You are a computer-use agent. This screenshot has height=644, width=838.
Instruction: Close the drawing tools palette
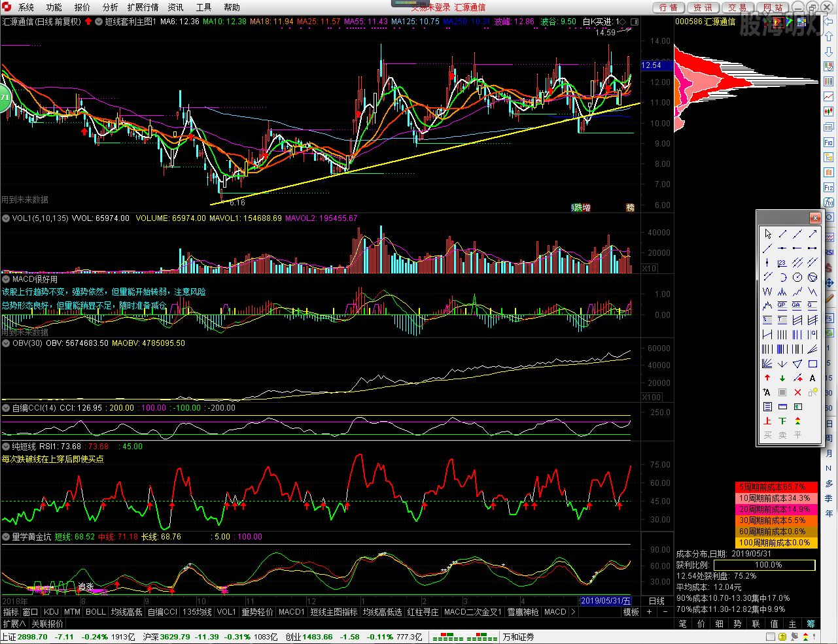(815, 218)
